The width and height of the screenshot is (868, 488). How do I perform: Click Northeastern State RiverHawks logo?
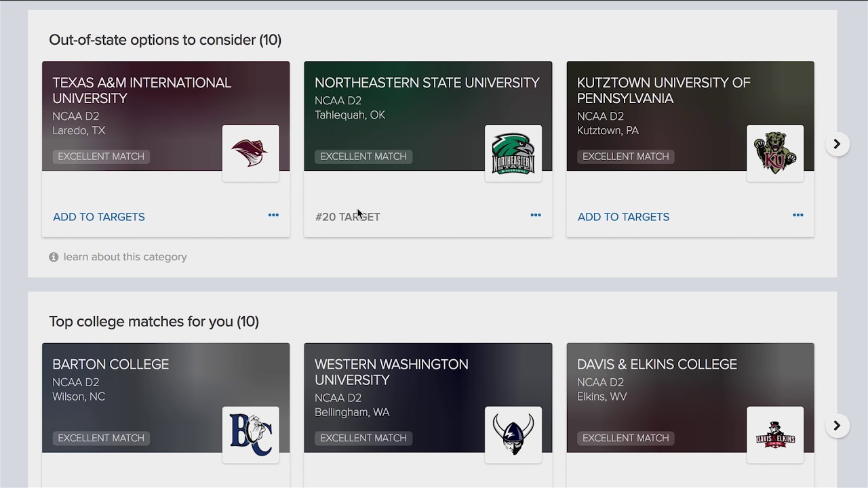coord(513,153)
